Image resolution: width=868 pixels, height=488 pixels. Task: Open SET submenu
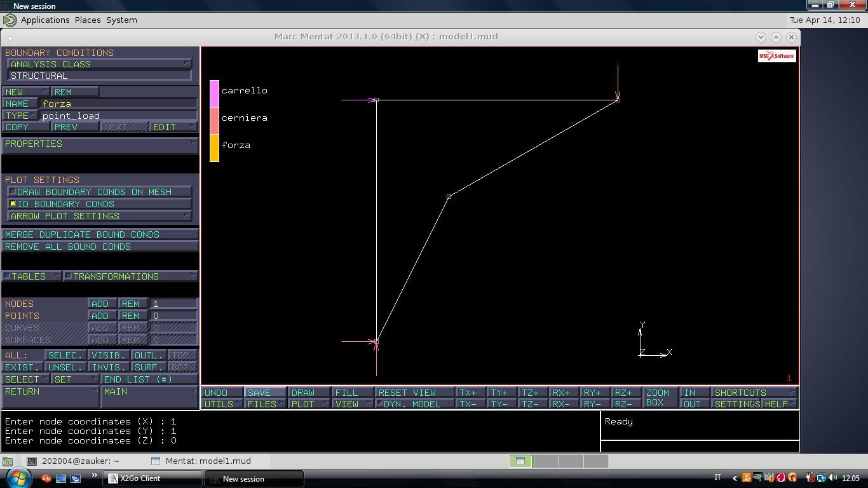point(75,379)
